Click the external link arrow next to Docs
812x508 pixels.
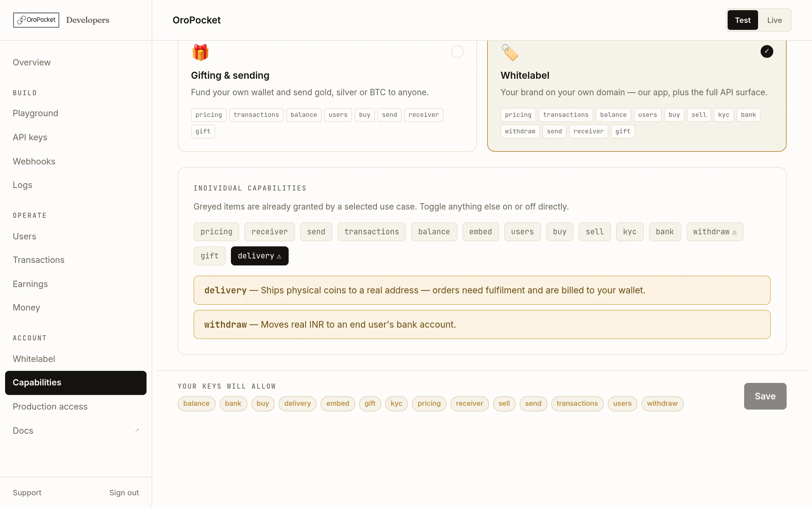[x=137, y=431]
